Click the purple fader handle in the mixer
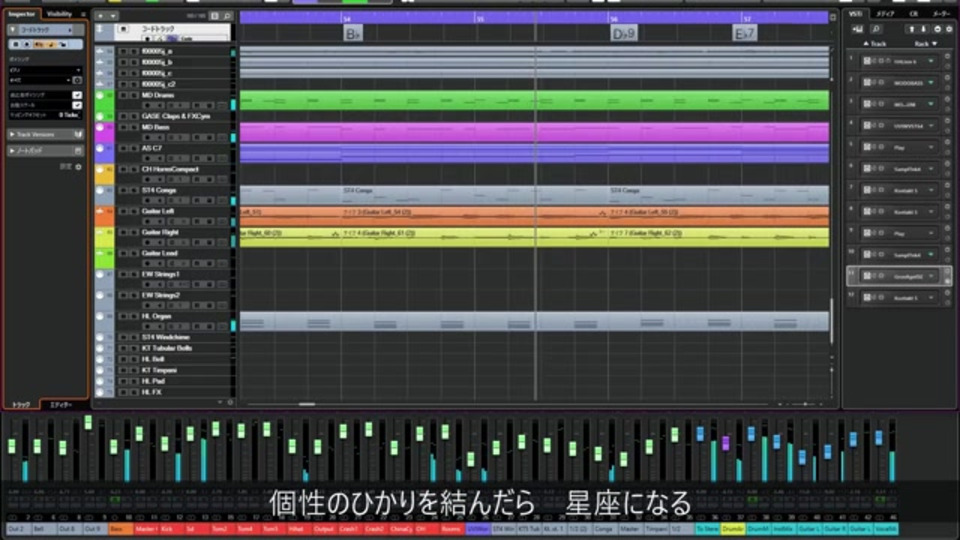Image resolution: width=960 pixels, height=540 pixels. 726,443
